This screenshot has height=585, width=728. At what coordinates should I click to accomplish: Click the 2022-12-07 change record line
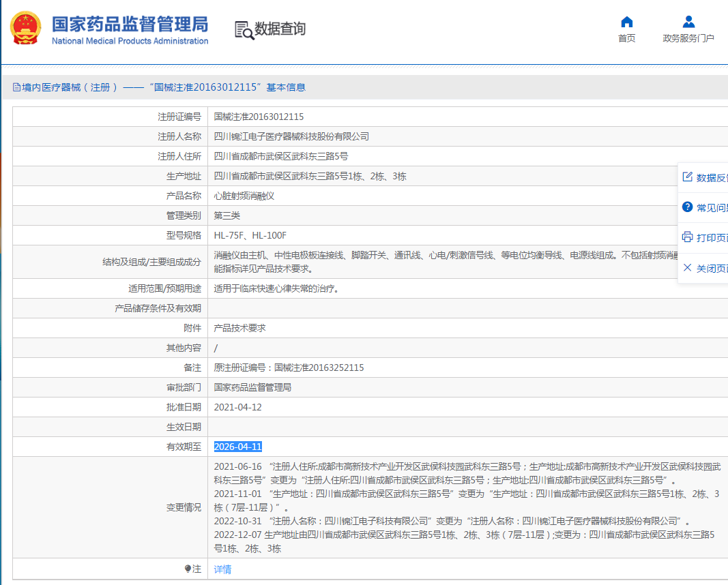[464, 541]
